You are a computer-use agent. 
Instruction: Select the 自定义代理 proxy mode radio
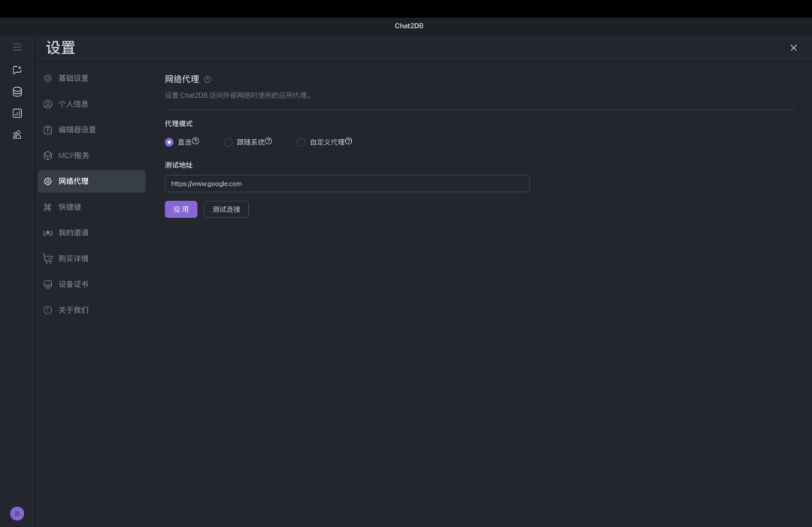tap(301, 142)
